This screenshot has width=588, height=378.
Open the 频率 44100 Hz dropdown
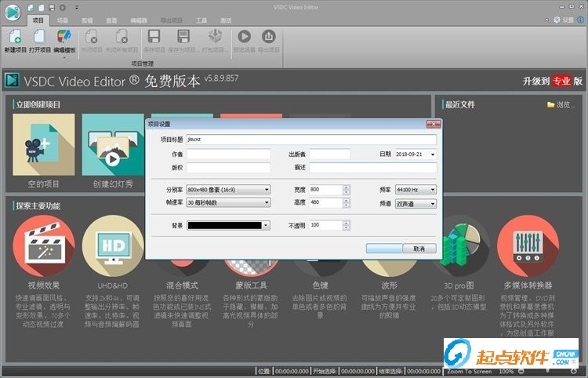pyautogui.click(x=416, y=190)
